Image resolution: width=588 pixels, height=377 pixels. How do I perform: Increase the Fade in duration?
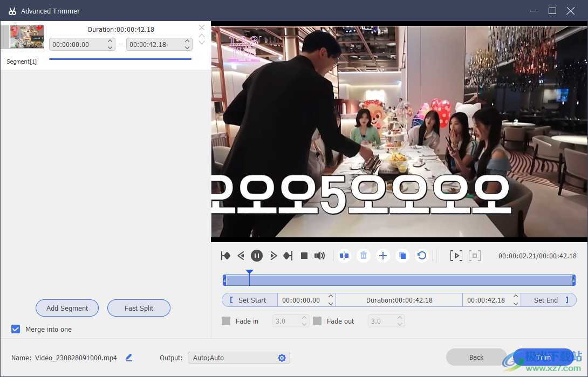304,318
